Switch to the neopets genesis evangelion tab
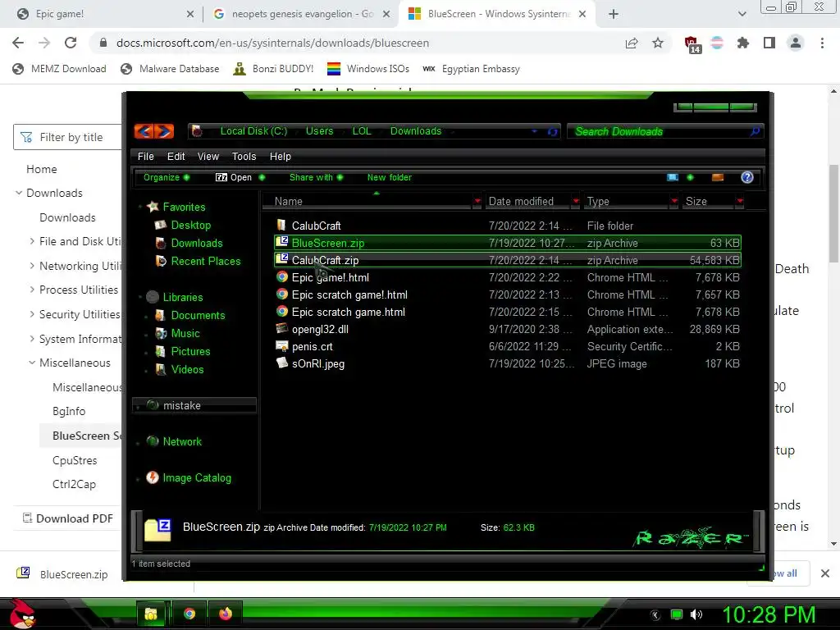 300,14
